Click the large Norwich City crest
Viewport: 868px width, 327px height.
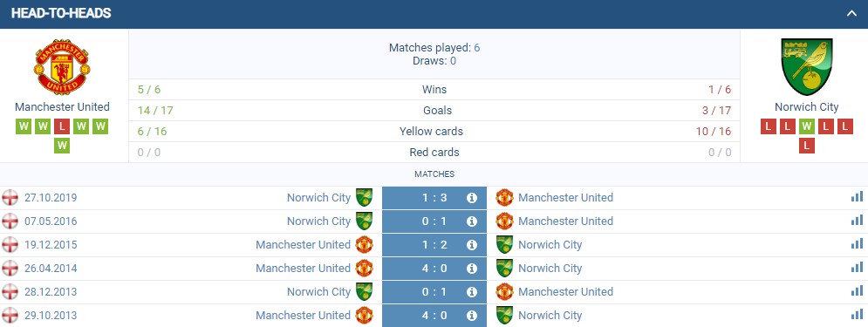pyautogui.click(x=807, y=67)
